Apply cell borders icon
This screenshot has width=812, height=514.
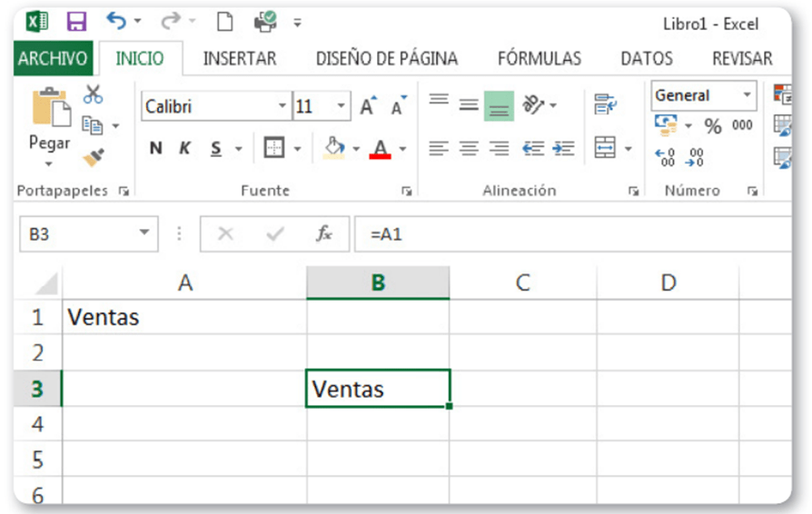[274, 148]
